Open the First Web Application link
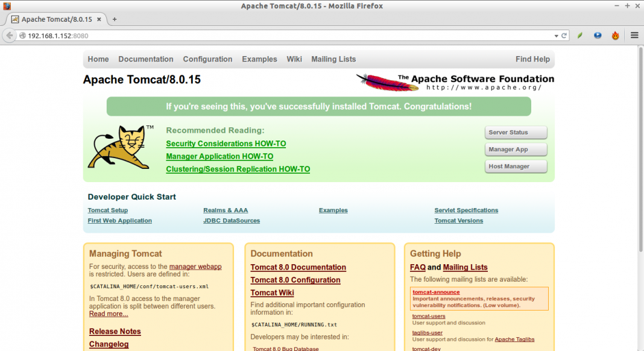 coord(119,221)
